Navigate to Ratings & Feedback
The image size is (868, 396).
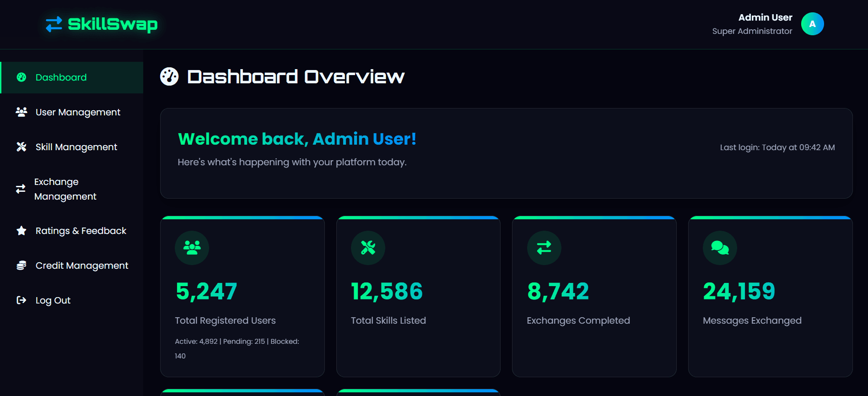click(72, 231)
